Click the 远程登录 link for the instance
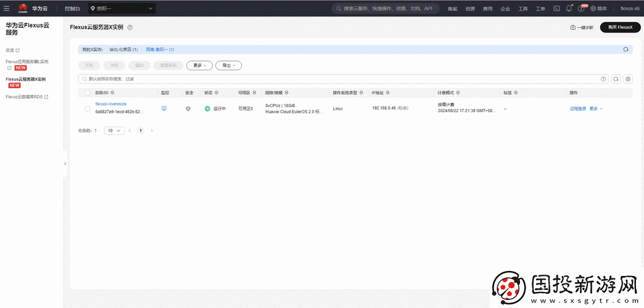 (577, 108)
